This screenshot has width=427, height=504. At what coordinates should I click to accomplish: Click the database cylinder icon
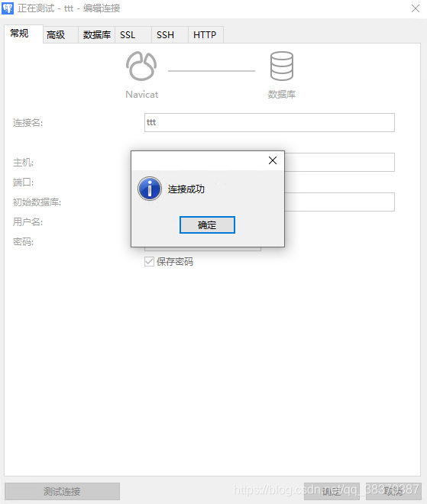tap(282, 66)
